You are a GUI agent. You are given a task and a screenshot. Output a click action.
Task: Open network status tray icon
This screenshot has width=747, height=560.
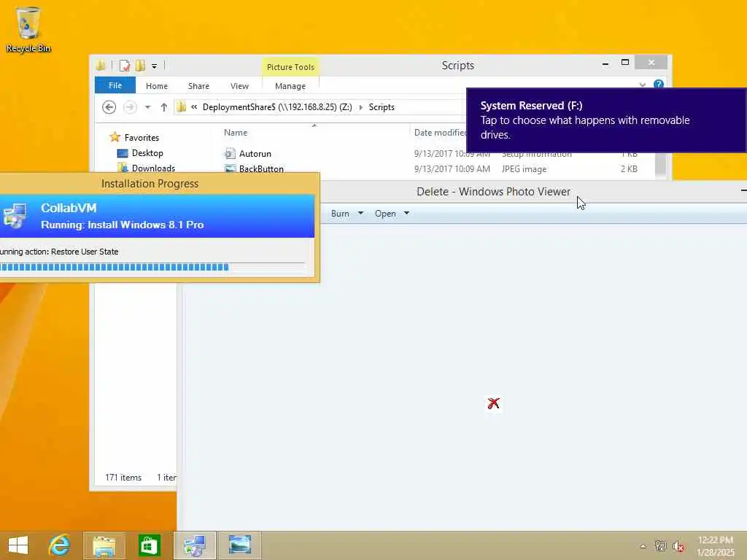point(660,545)
